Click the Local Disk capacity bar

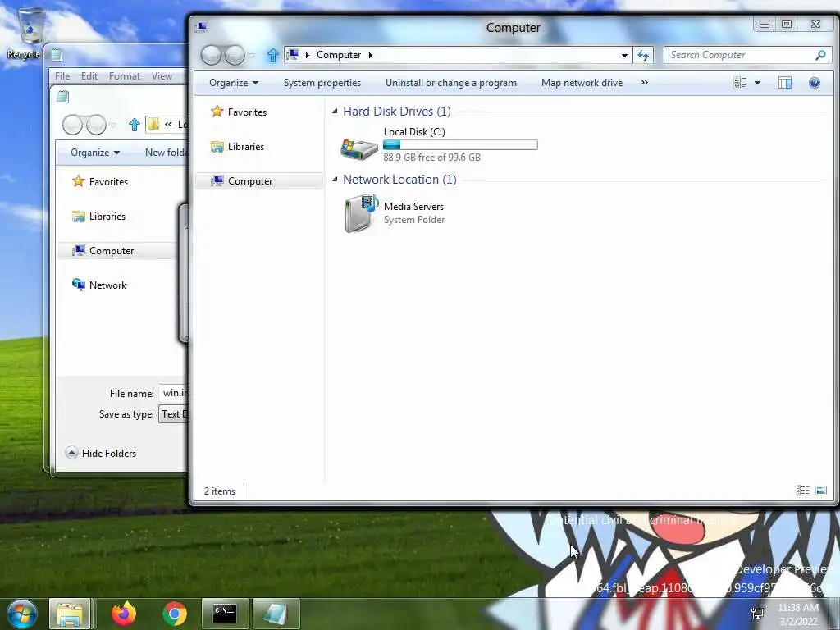click(x=460, y=144)
